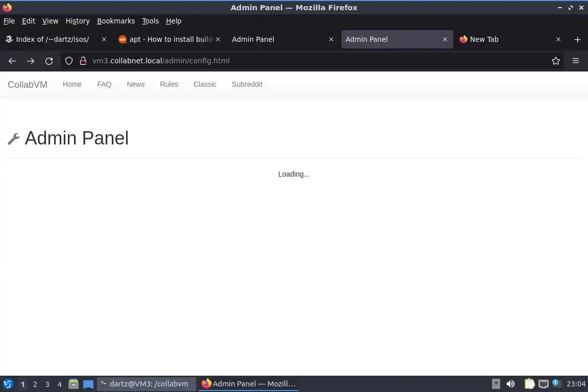Viewport: 588px width, 392px height.
Task: Open the application launcher in taskbar
Action: click(8, 384)
